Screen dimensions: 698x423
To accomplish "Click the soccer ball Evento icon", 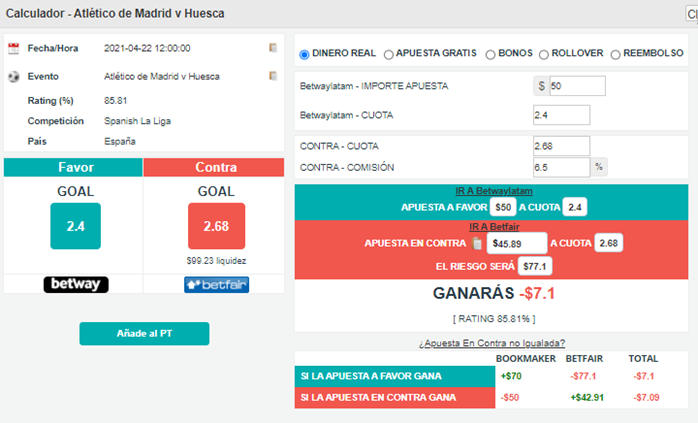I will click(x=14, y=77).
